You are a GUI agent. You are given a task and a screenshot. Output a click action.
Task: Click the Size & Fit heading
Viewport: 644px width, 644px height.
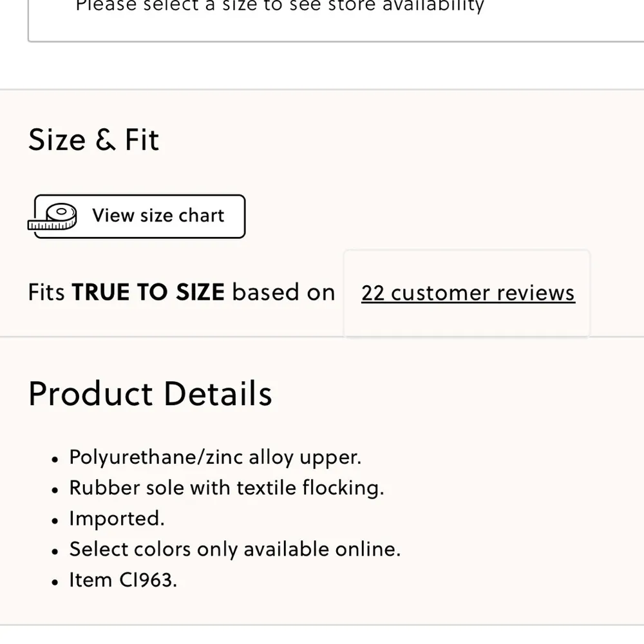click(93, 139)
